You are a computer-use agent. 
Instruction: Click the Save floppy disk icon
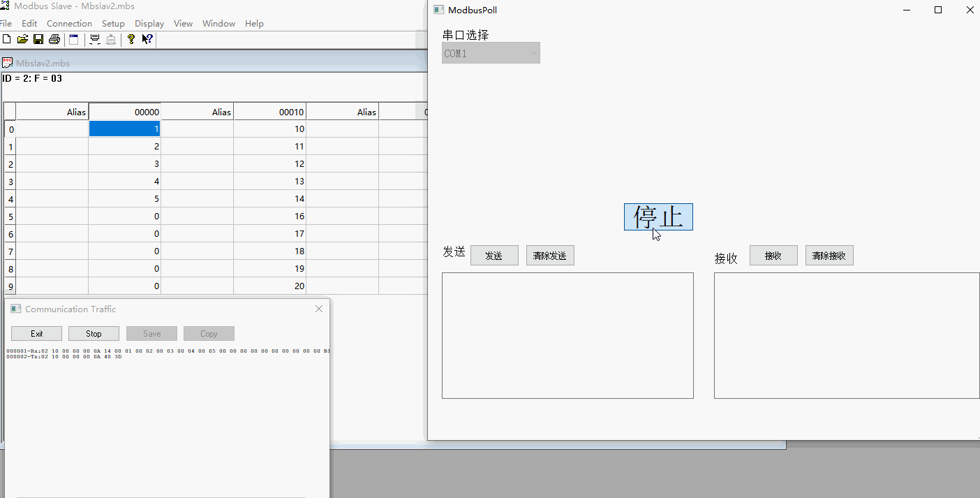click(x=38, y=40)
